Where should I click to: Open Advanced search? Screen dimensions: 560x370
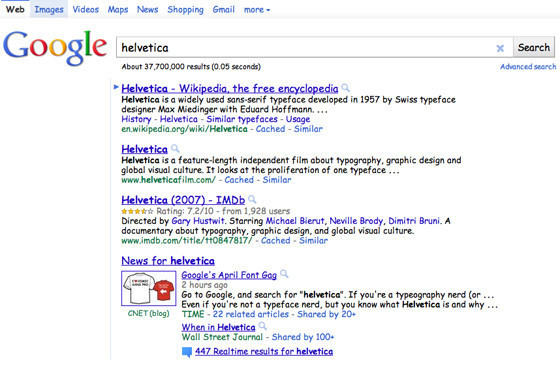528,67
